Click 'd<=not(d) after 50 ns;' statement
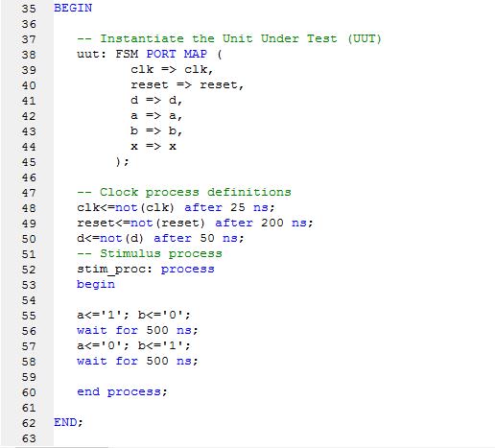 click(x=160, y=238)
